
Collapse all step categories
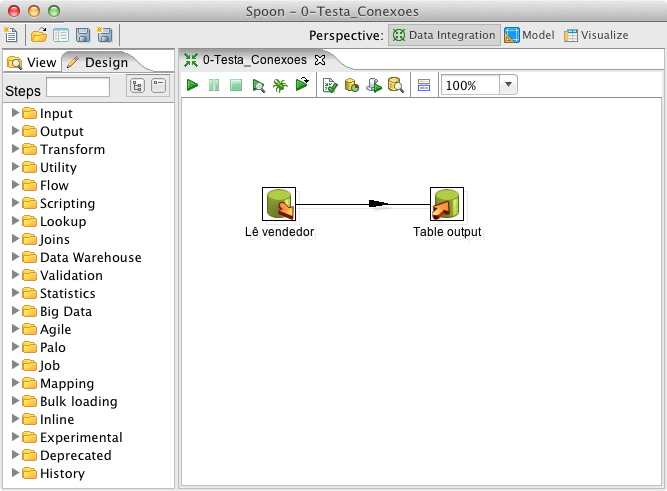(159, 86)
